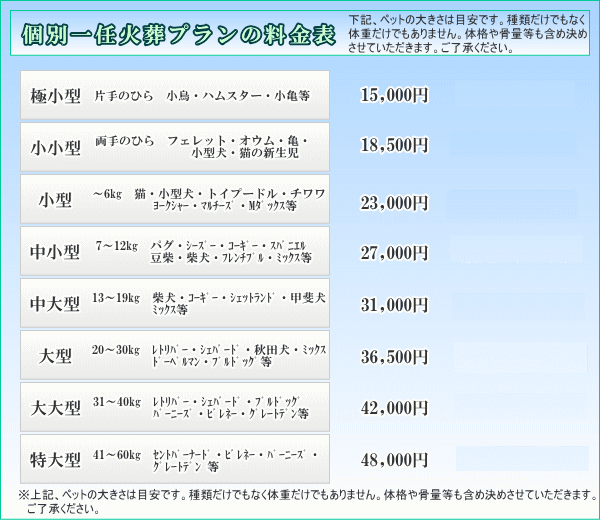Click the footnote beginning ※上記、ペットの大きさは目安です
The height and width of the screenshot is (520, 600).
308,494
